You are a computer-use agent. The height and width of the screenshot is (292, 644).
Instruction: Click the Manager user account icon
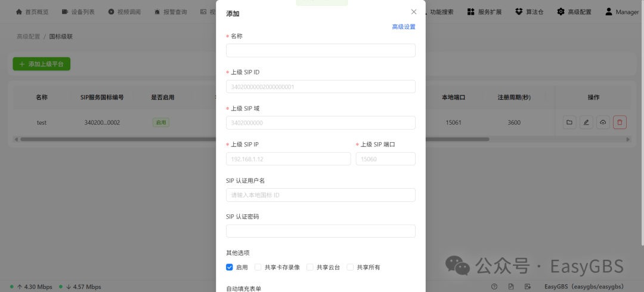(609, 12)
